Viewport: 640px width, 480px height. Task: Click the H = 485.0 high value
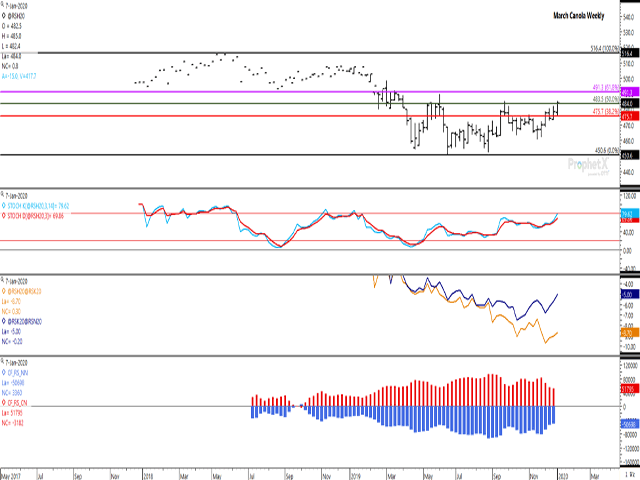click(11, 36)
